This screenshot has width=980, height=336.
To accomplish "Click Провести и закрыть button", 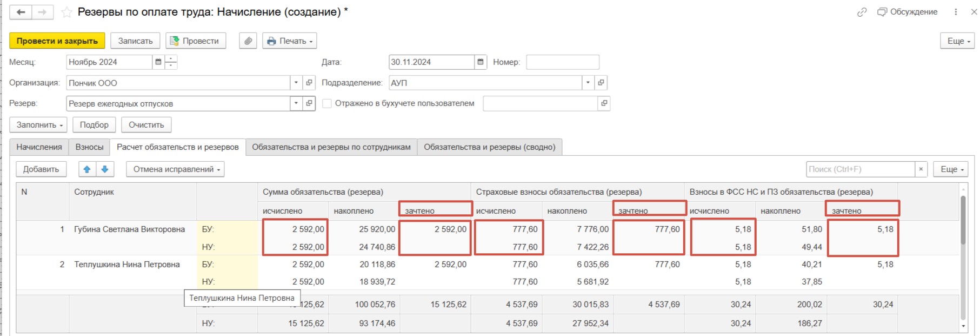I will tap(57, 41).
